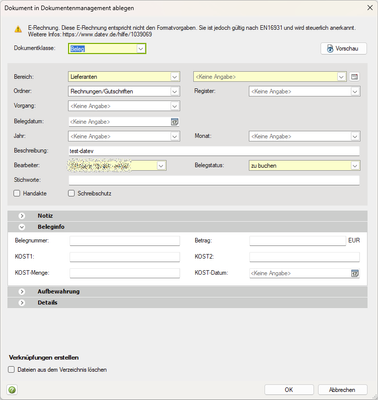
Task: Click the warning triangle icon
Action: click(18, 29)
